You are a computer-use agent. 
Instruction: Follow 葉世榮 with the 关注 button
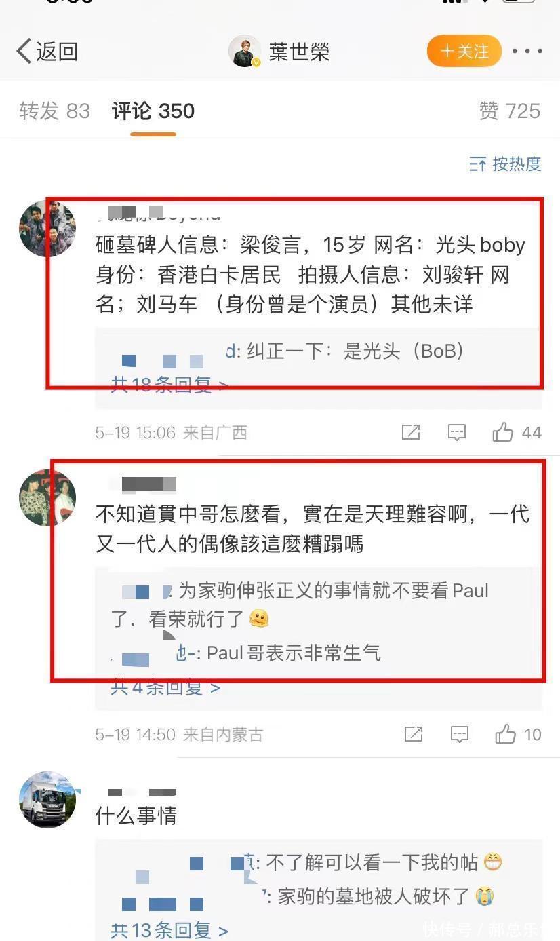464,52
